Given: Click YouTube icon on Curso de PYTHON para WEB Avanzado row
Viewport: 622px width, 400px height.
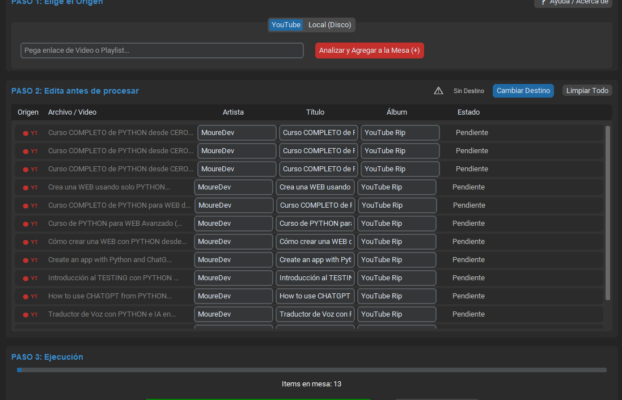Looking at the screenshot, I should (x=29, y=223).
